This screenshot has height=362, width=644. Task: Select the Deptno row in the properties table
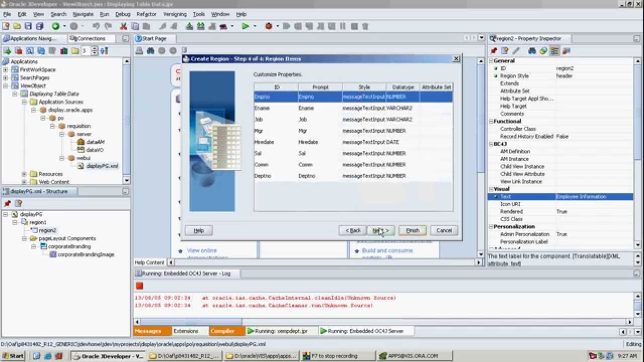click(x=353, y=176)
